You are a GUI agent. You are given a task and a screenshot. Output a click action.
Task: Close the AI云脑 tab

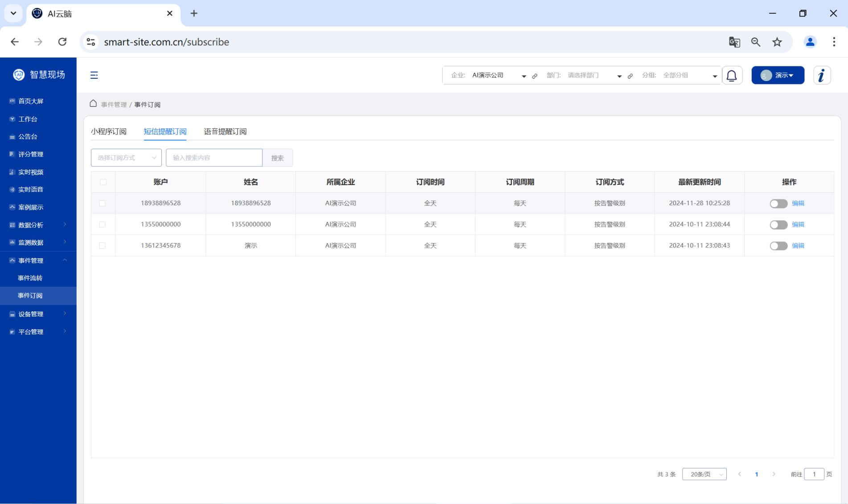[170, 13]
